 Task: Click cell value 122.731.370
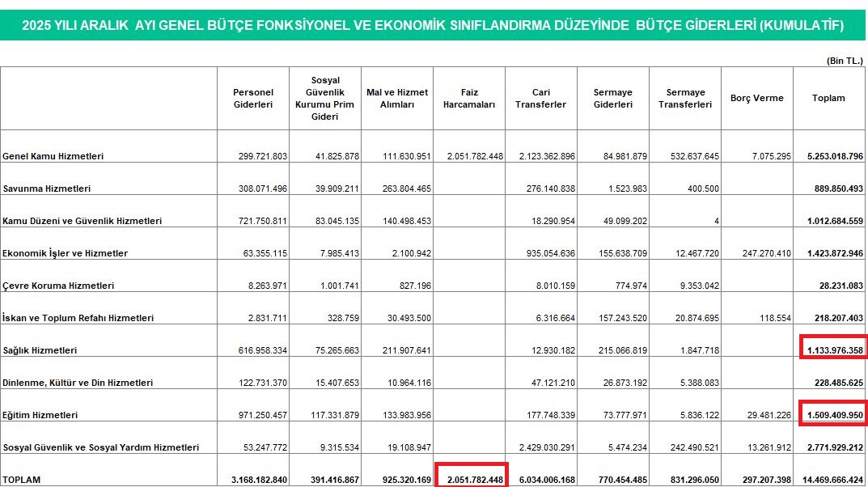coord(263,383)
